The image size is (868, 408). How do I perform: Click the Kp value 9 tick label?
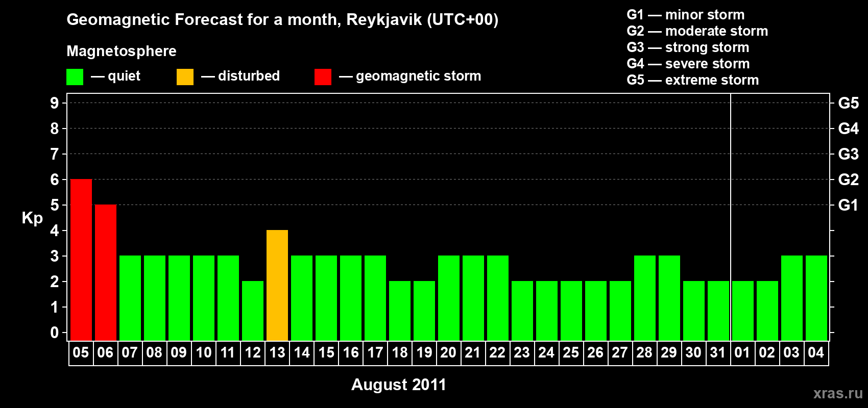(x=55, y=103)
